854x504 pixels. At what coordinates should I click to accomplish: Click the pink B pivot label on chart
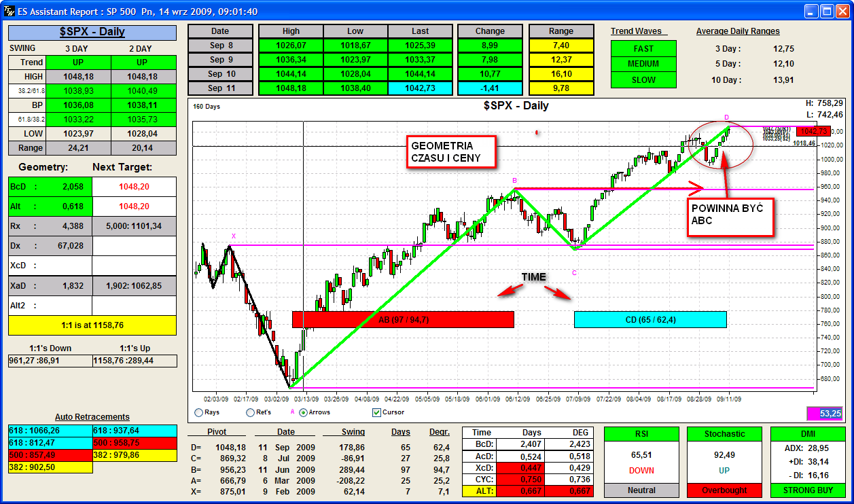point(514,181)
